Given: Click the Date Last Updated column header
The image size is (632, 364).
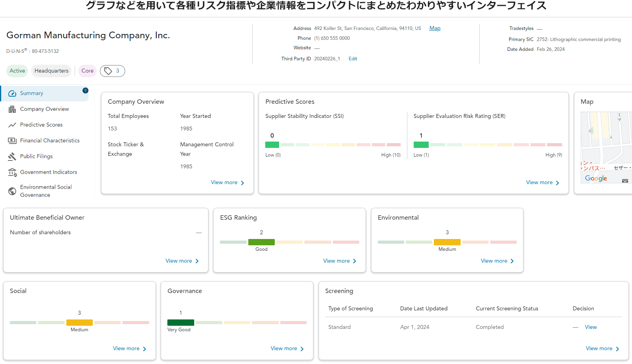Looking at the screenshot, I should pos(424,309).
